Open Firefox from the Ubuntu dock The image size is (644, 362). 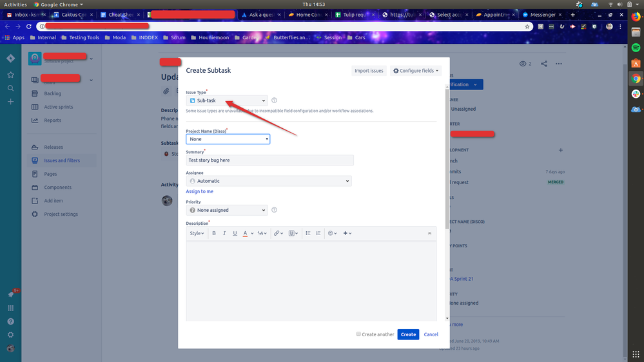636,17
